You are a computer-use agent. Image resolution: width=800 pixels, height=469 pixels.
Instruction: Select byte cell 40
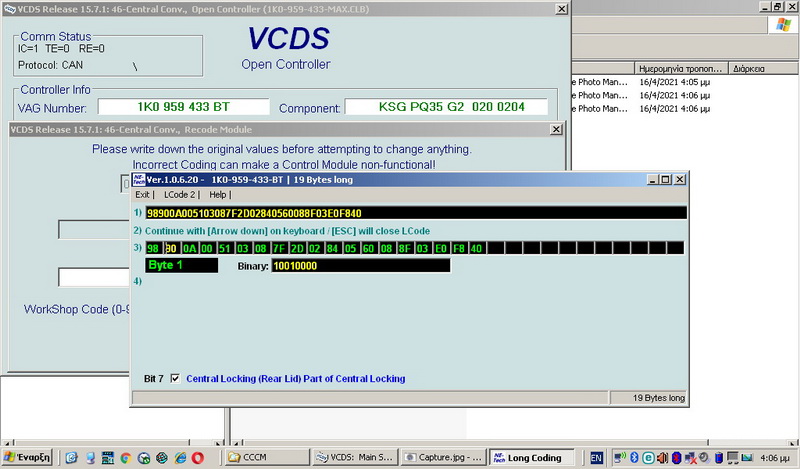click(476, 248)
